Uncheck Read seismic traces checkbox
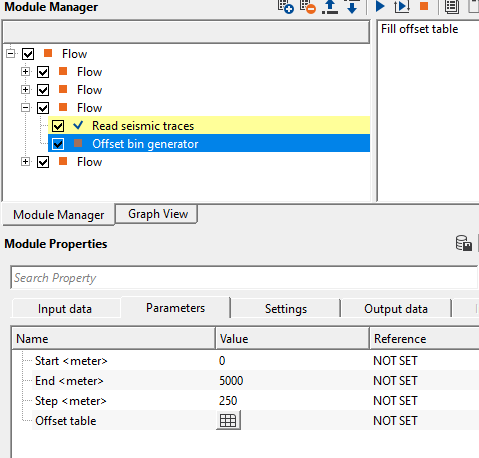 58,126
